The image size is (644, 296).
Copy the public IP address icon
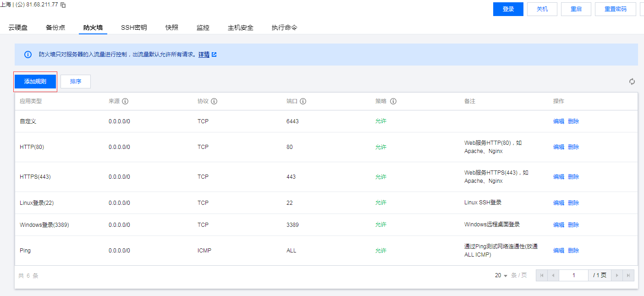tap(63, 5)
